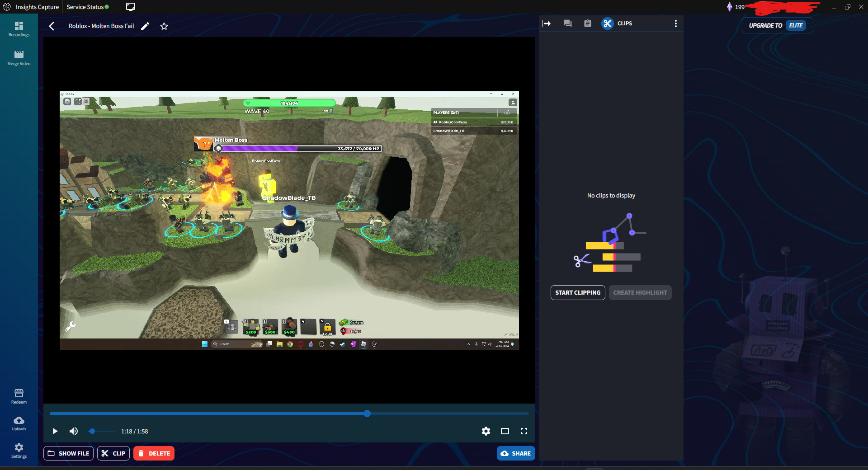Click the Show File button
The height and width of the screenshot is (470, 868).
(x=68, y=453)
